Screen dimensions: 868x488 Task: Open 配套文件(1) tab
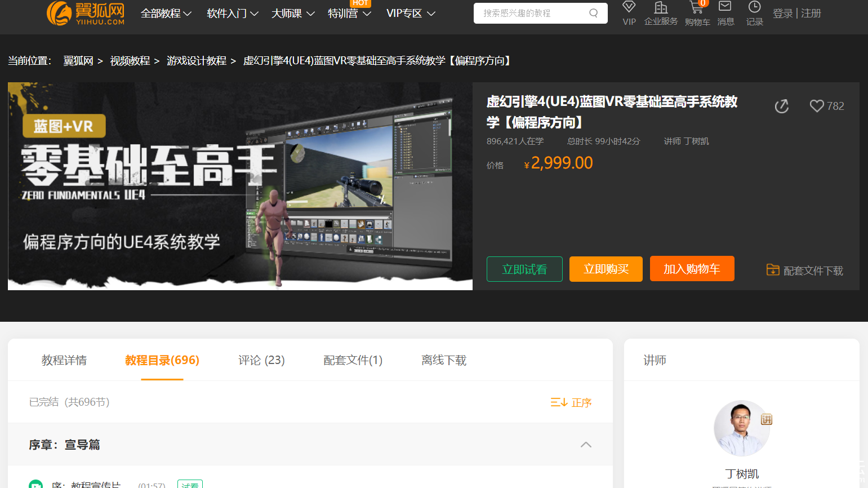click(x=353, y=360)
